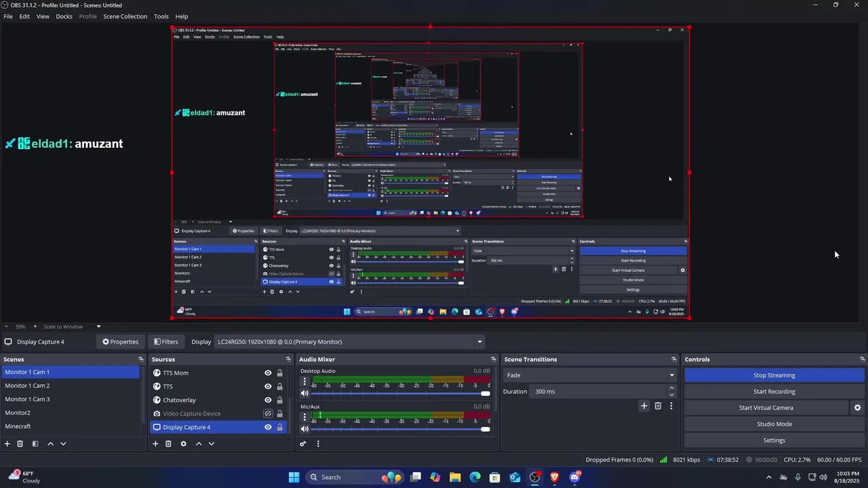
Task: Open the File menu
Action: (x=8, y=16)
